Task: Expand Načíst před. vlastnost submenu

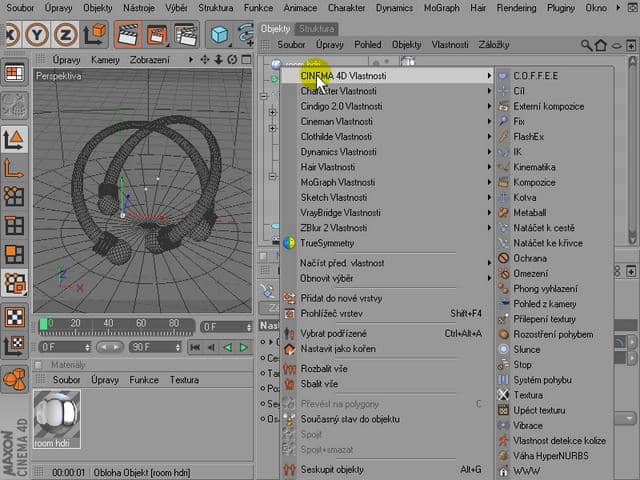Action: coord(387,263)
